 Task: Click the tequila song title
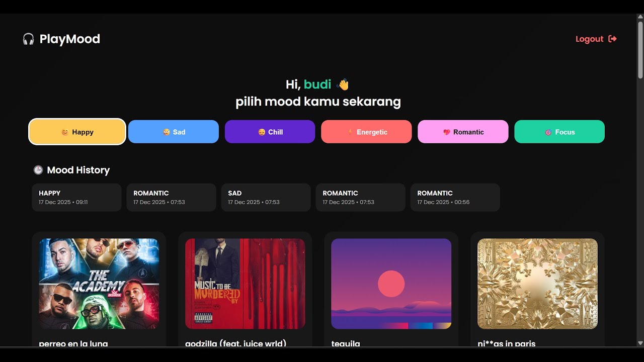(346, 343)
